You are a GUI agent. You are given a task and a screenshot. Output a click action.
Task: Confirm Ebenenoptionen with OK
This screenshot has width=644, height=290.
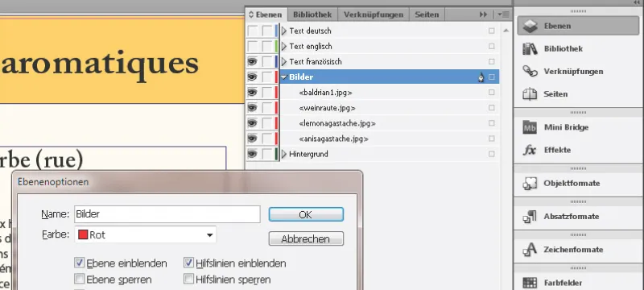click(x=306, y=214)
